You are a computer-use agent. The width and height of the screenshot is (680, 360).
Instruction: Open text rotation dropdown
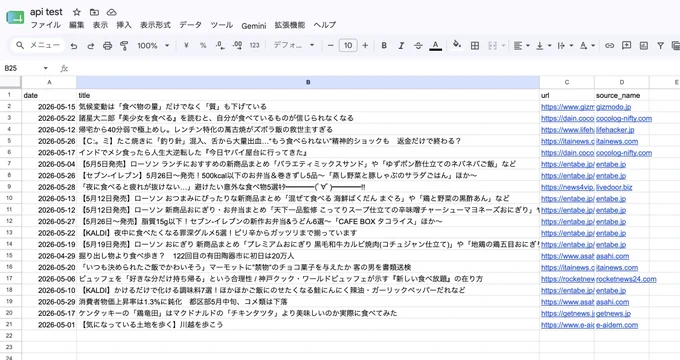(x=587, y=46)
